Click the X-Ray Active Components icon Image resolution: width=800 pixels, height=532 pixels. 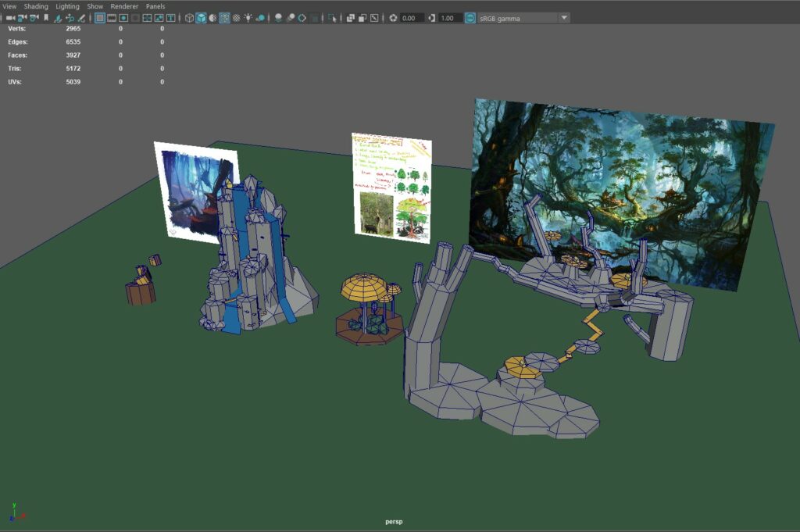tap(362, 18)
